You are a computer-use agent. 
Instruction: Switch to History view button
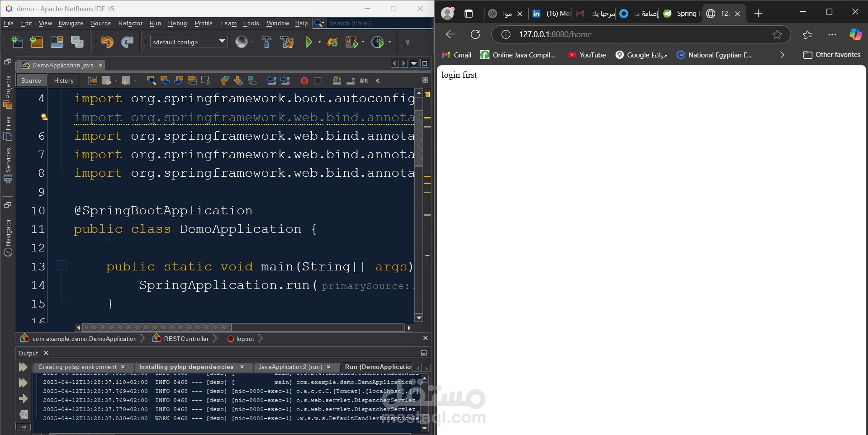[64, 80]
